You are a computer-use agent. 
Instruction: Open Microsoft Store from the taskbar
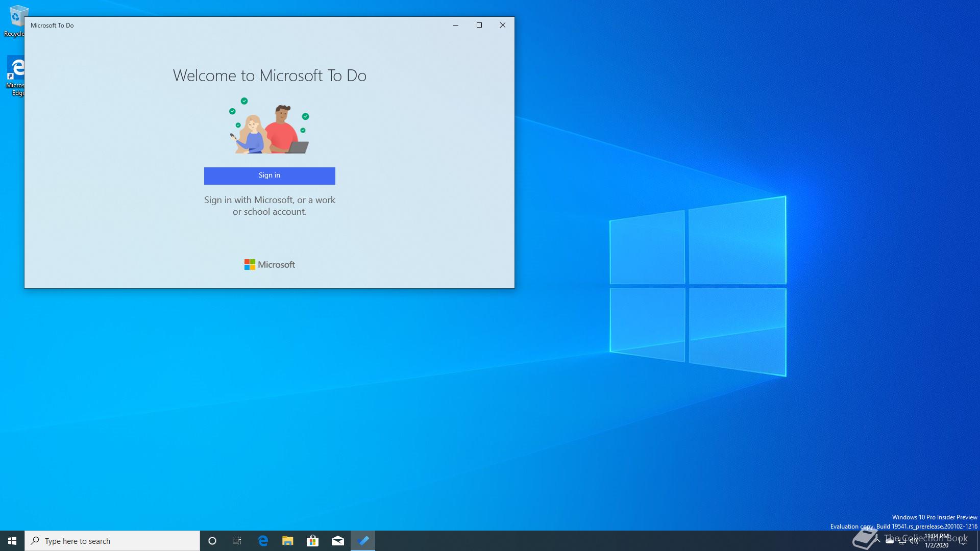312,541
